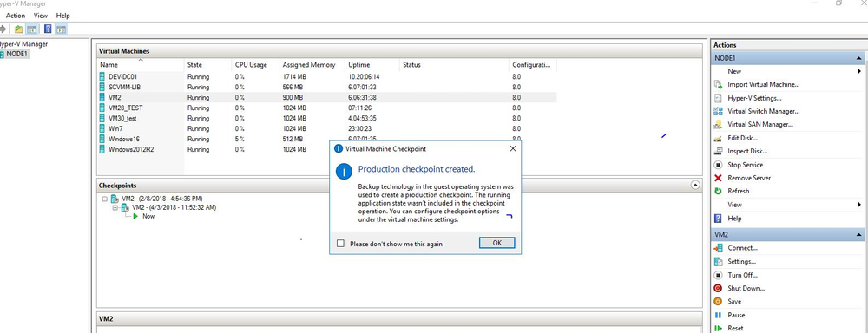Viewport: 868px width, 333px height.
Task: Click the green Reset icon for VM2
Action: coord(718,328)
